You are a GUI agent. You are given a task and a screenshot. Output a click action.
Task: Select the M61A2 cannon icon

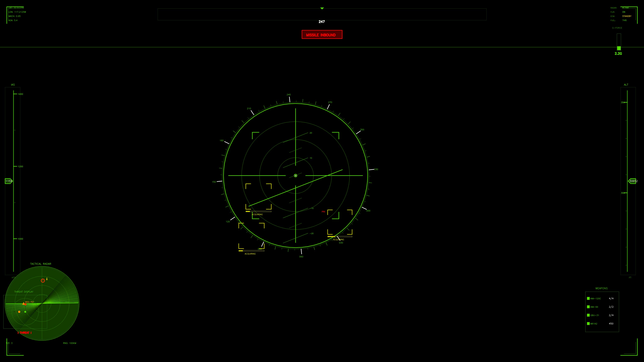click(x=588, y=324)
